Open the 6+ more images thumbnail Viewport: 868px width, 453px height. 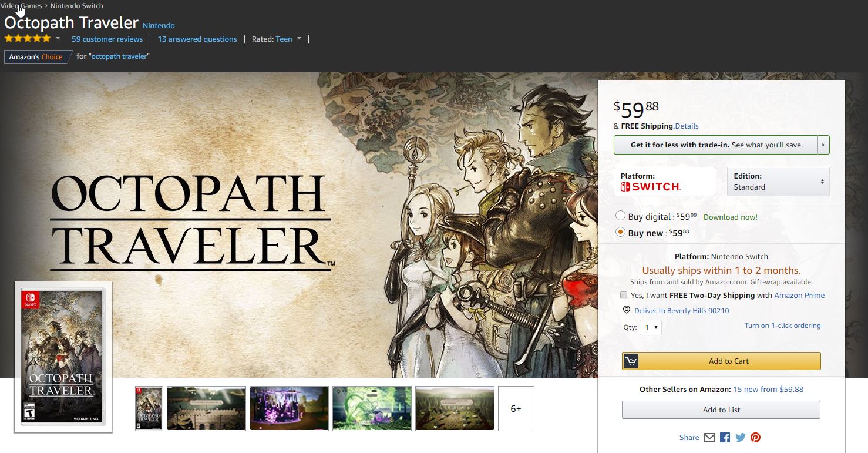[516, 408]
